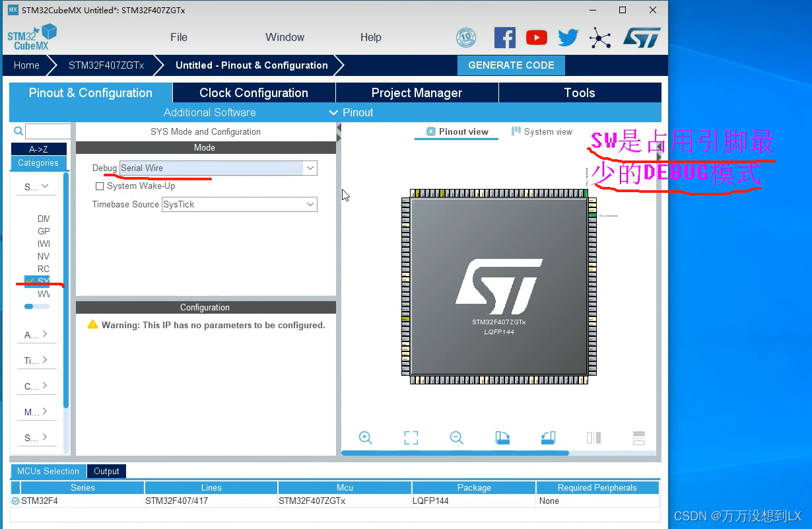Rotate the chip package clockwise
The width and height of the screenshot is (812, 529).
(501, 437)
